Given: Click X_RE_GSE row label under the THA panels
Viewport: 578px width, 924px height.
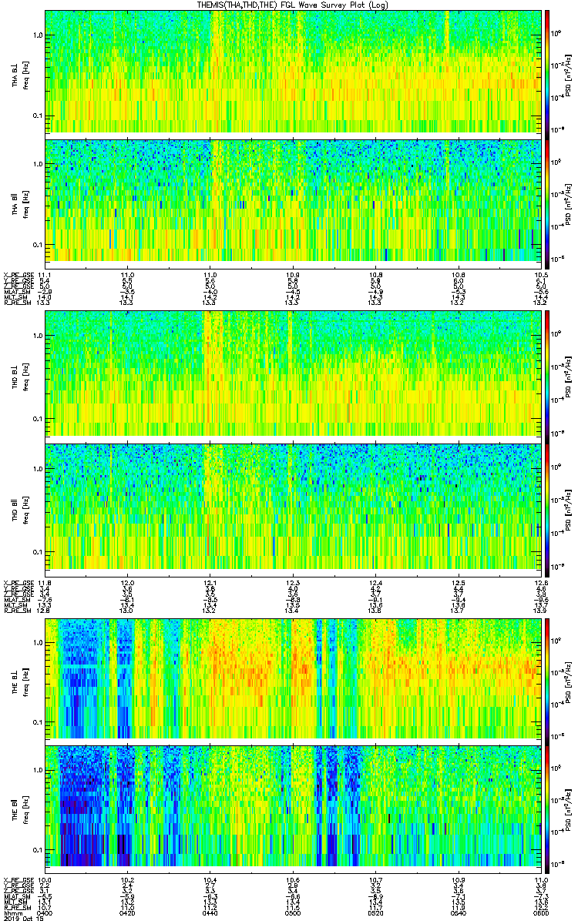Looking at the screenshot, I should click(x=17, y=275).
